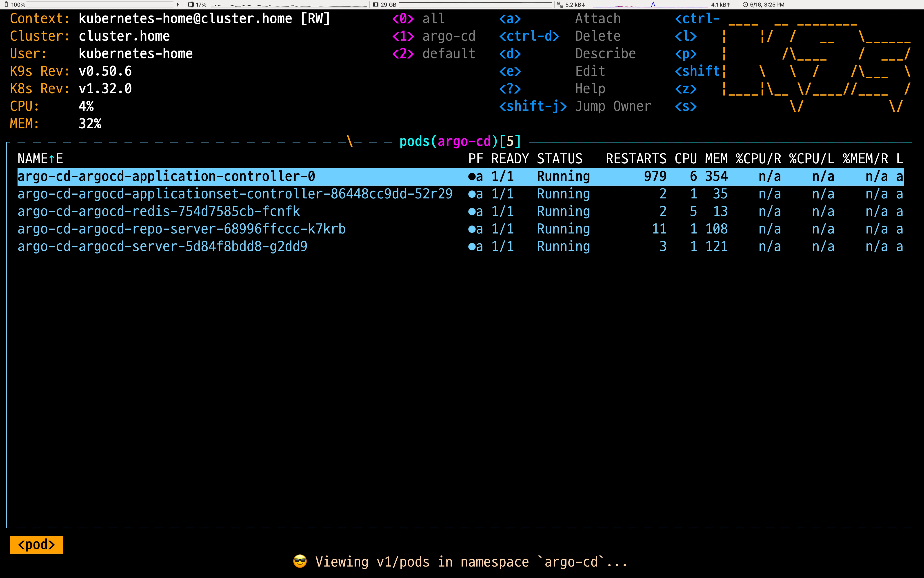This screenshot has height=578, width=924.
Task: Click the clock icon beside 6/16 date
Action: tap(745, 4)
